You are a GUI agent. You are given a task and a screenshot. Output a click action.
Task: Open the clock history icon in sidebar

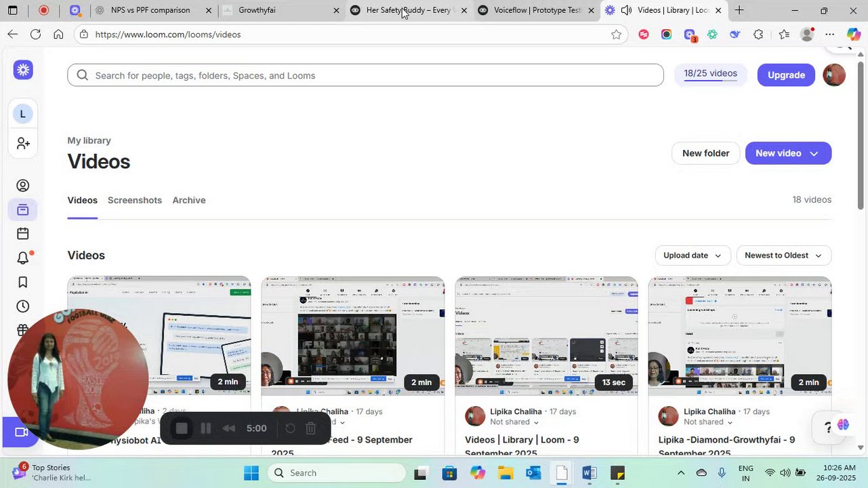pyautogui.click(x=23, y=306)
